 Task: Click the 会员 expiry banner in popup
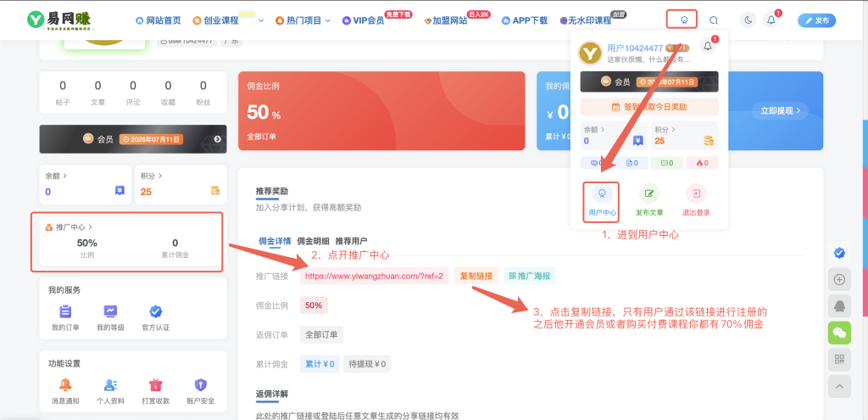pos(649,81)
